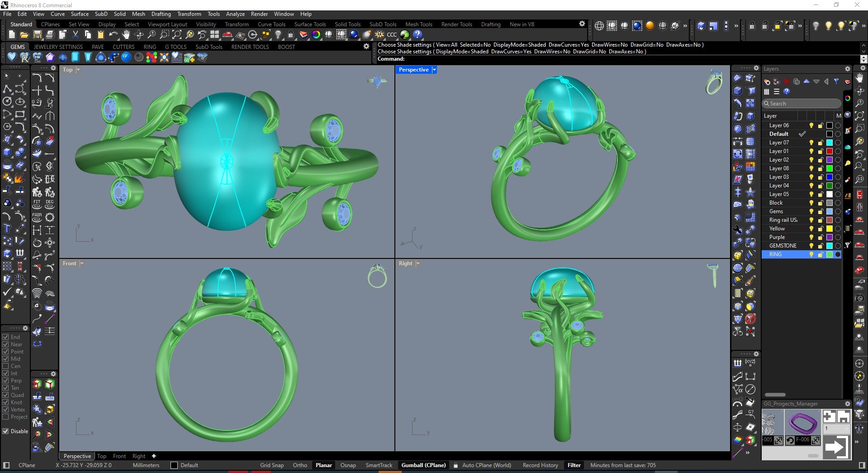This screenshot has width=868, height=473.
Task: Click the Yellow layer's color swatch
Action: click(x=829, y=229)
